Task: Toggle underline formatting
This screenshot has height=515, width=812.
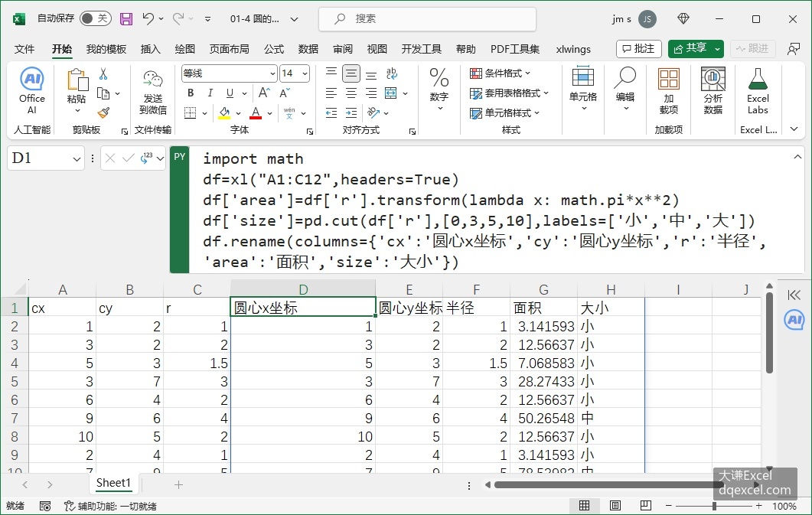Action: point(230,93)
